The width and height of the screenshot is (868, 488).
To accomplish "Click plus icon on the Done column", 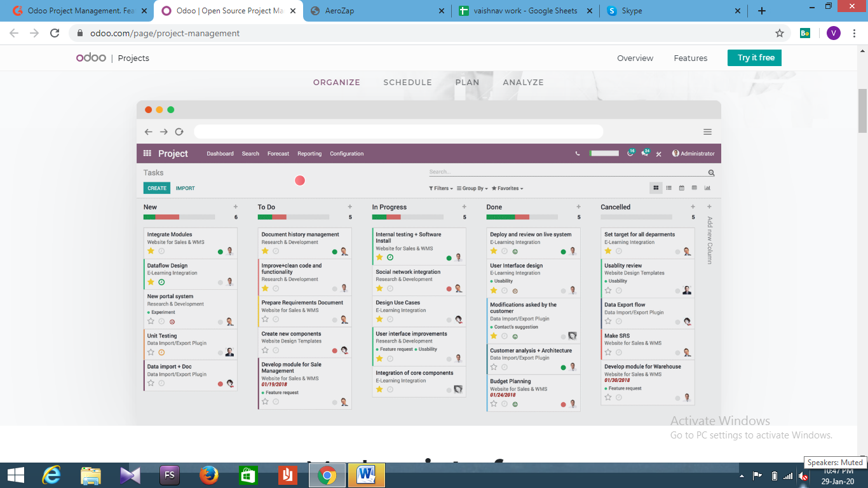I will 578,207.
